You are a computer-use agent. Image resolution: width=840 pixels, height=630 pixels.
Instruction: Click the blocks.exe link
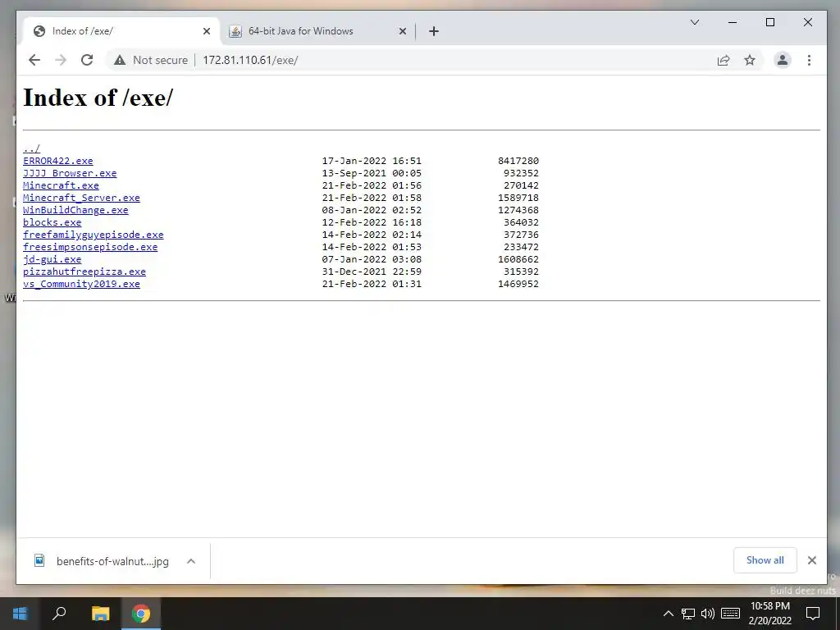[52, 222]
